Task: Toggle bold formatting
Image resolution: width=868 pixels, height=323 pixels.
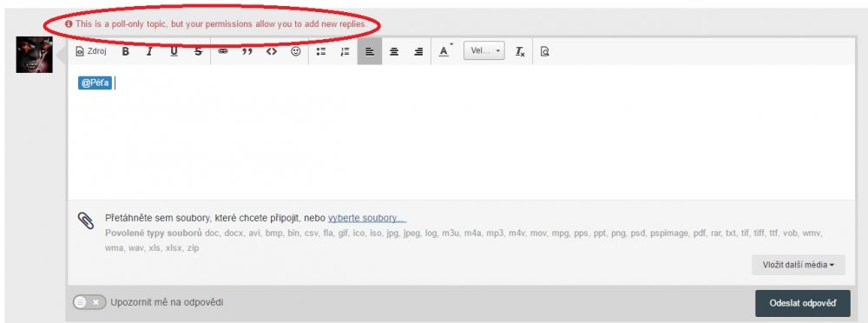Action: [126, 51]
